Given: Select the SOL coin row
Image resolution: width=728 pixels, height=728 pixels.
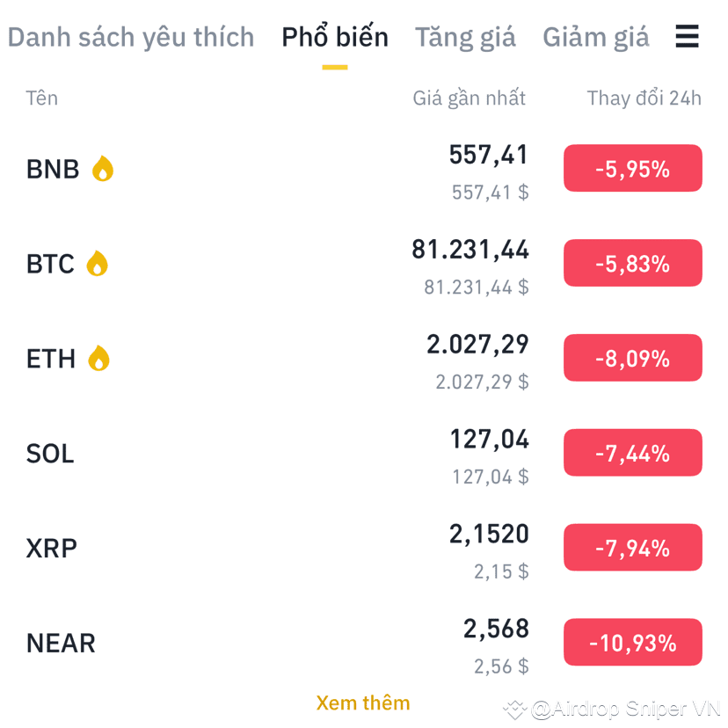Looking at the screenshot, I should point(49,453).
